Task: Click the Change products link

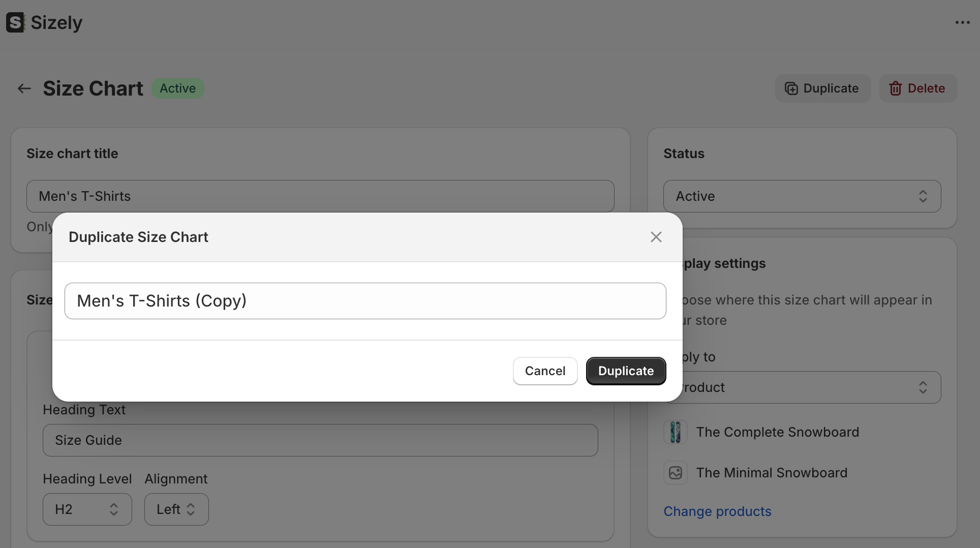Action: coord(717,511)
